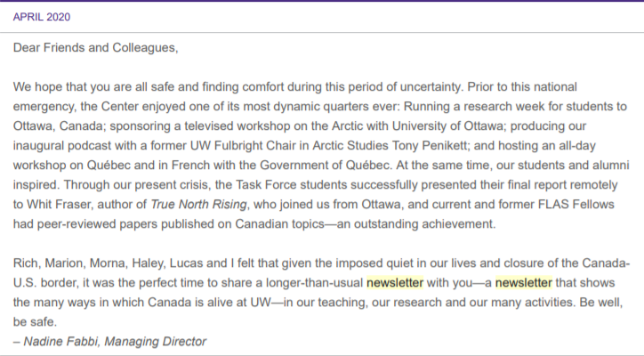Click the words inaugural podcast
Image resolution: width=644 pixels, height=356 pixels.
(62, 146)
